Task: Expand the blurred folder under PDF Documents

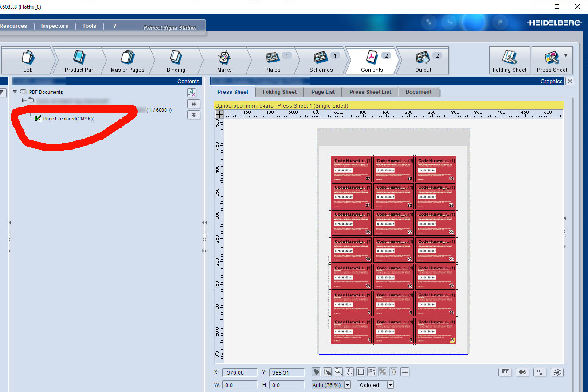Action: coord(24,100)
